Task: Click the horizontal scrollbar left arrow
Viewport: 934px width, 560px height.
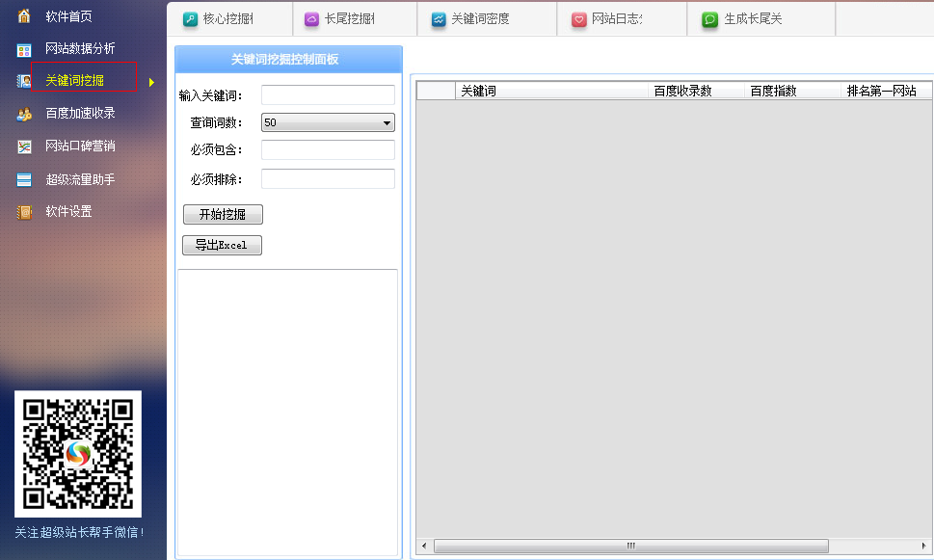Action: (x=424, y=546)
